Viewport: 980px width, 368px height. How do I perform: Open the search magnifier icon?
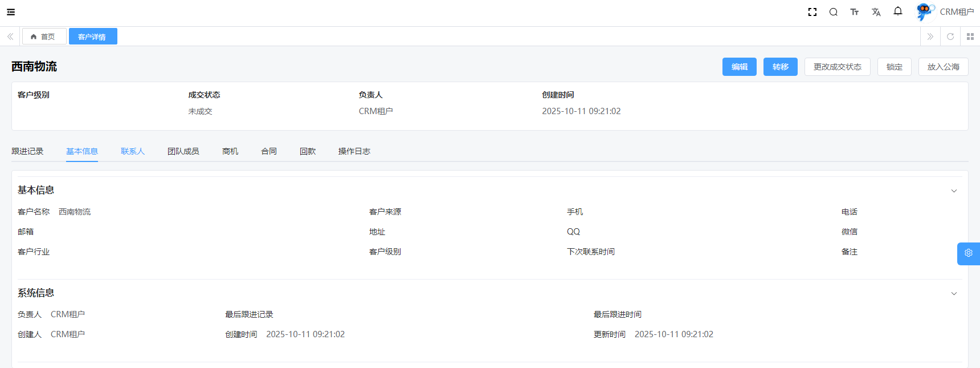point(833,12)
